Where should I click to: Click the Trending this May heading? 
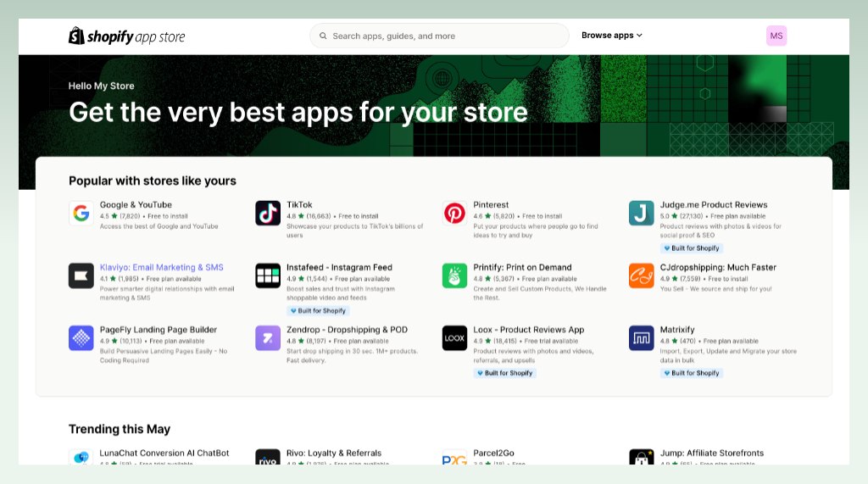click(120, 429)
